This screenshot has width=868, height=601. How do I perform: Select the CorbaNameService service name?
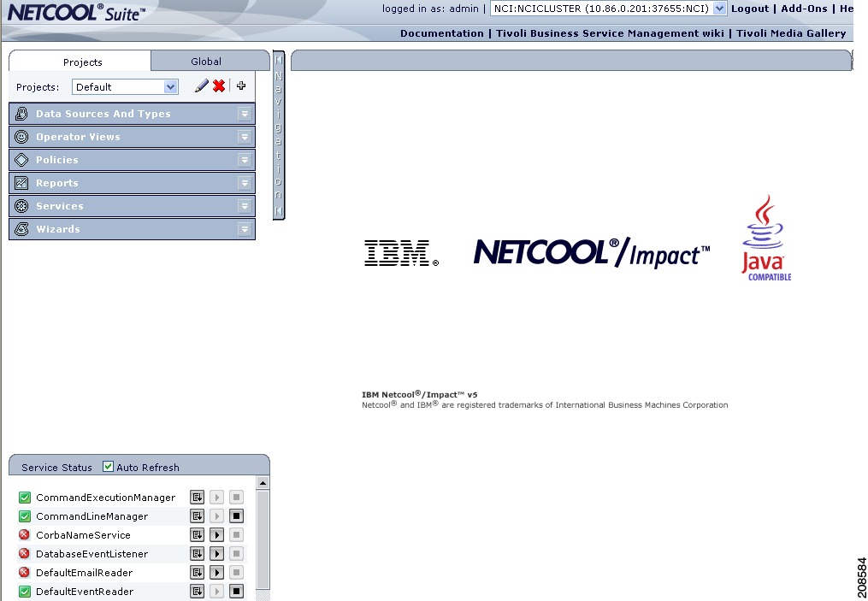point(83,535)
